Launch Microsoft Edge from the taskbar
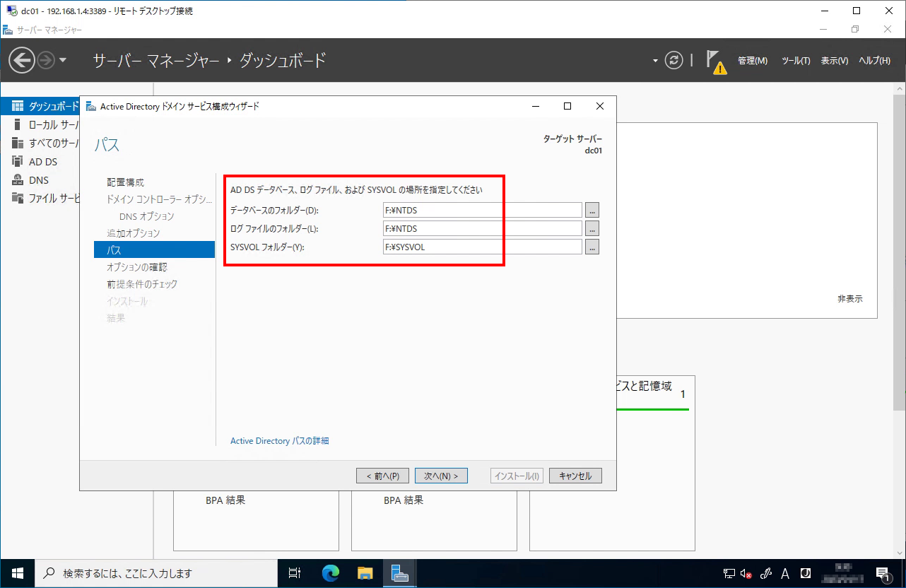 (331, 573)
